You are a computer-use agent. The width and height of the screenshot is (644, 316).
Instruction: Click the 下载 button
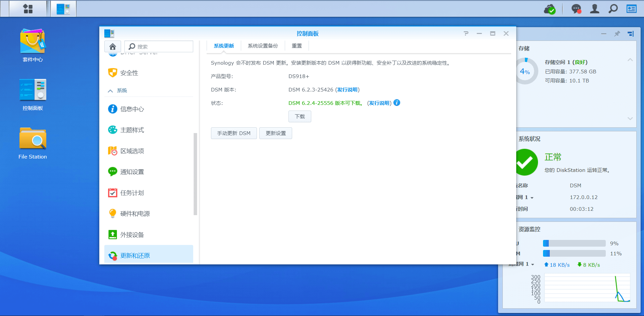tap(300, 117)
